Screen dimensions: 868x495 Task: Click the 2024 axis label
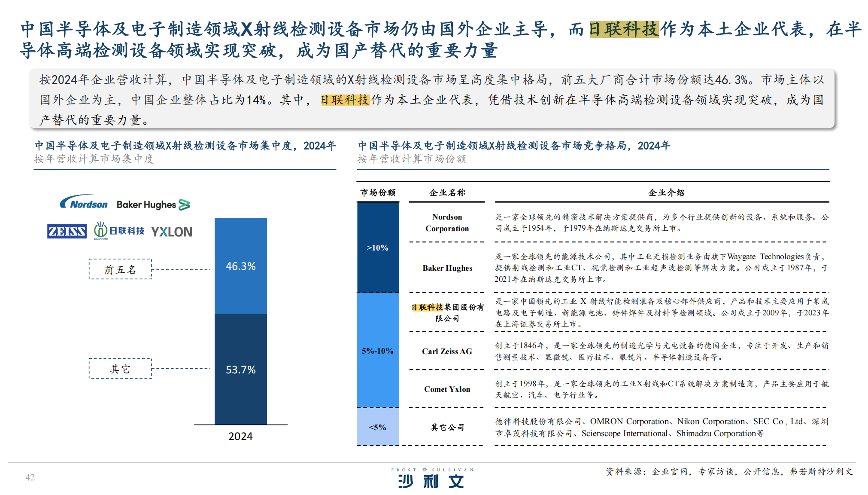[240, 436]
